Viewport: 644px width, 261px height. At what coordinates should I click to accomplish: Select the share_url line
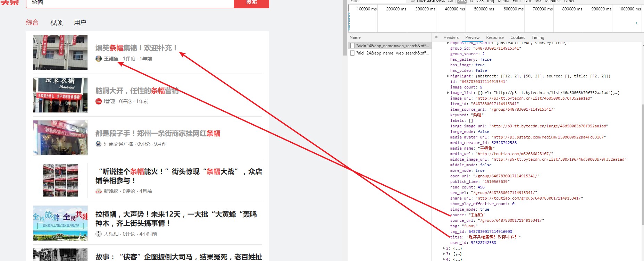(x=517, y=198)
